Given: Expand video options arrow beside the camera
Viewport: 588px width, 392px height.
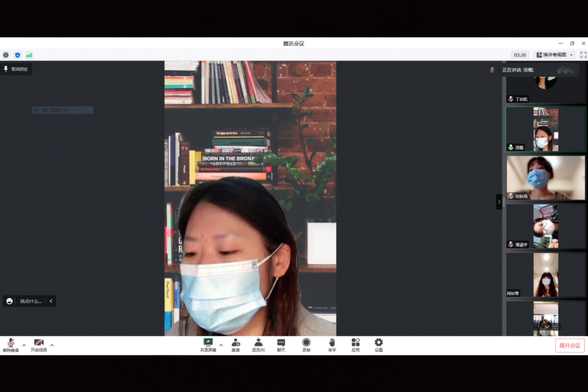Looking at the screenshot, I should (52, 345).
